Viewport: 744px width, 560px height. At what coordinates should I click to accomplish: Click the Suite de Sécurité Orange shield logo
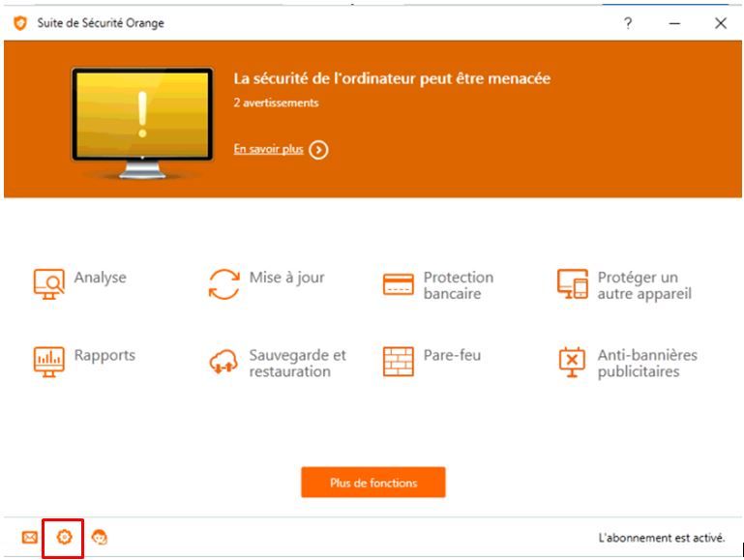pos(20,23)
